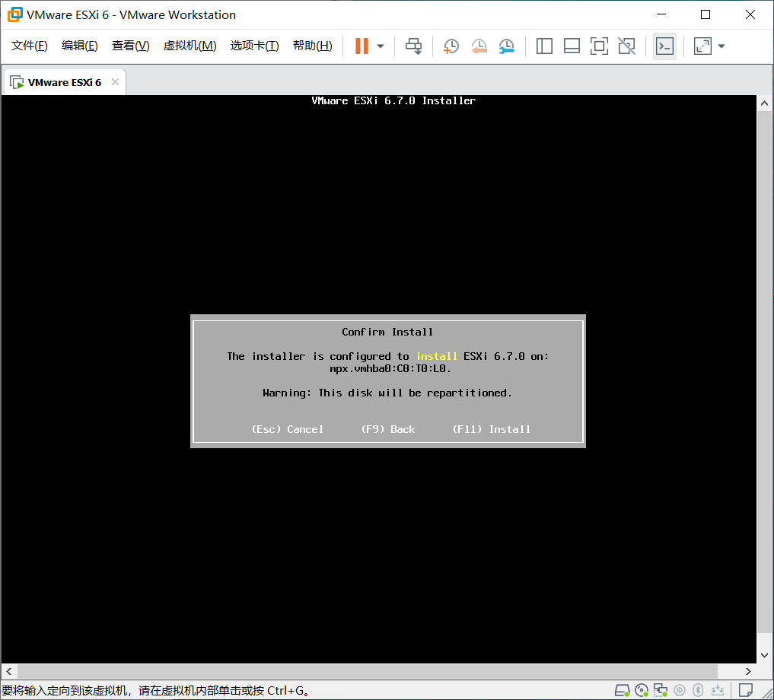Open the power options dropdown arrow

(380, 46)
